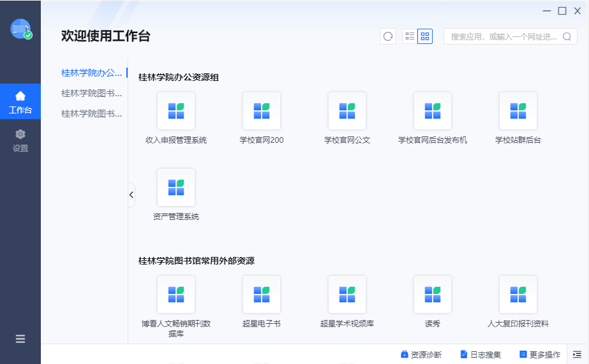Collapse the left category panel
Viewport: 589px width, 364px height.
click(x=131, y=195)
